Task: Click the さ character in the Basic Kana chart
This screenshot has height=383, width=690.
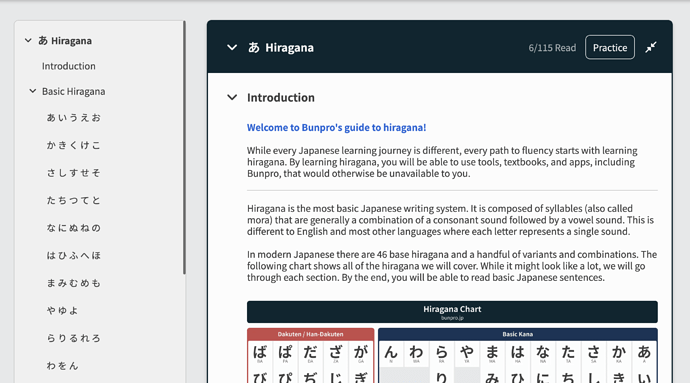Action: (593, 352)
